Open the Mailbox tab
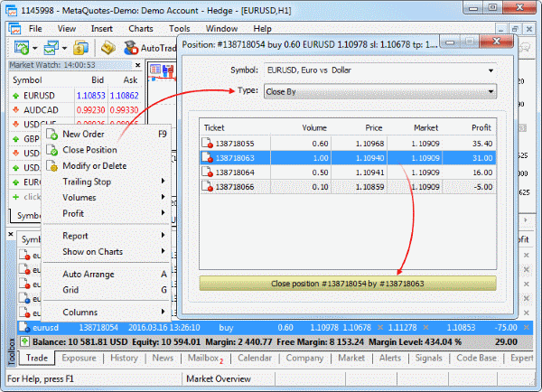Viewport: 542px width, 392px height. coord(205,358)
